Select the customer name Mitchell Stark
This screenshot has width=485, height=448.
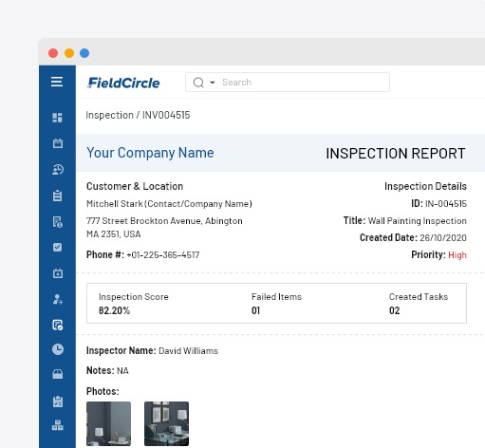pyautogui.click(x=115, y=204)
